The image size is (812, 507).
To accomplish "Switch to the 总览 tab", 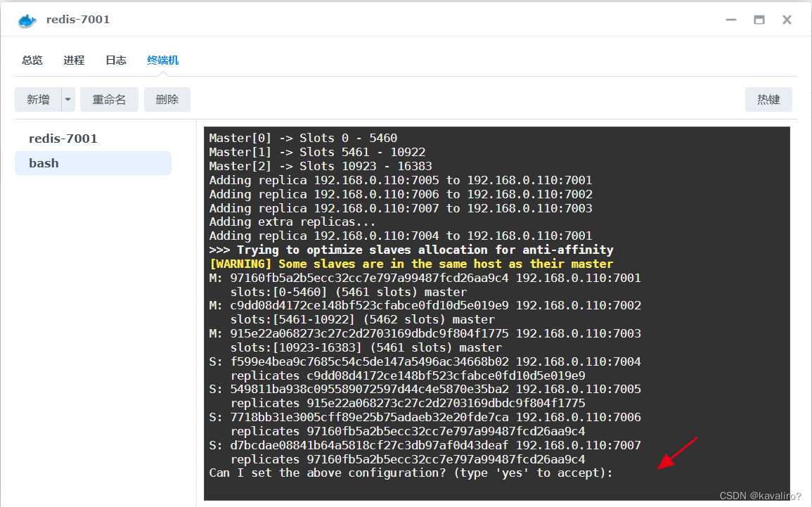I will tap(32, 60).
